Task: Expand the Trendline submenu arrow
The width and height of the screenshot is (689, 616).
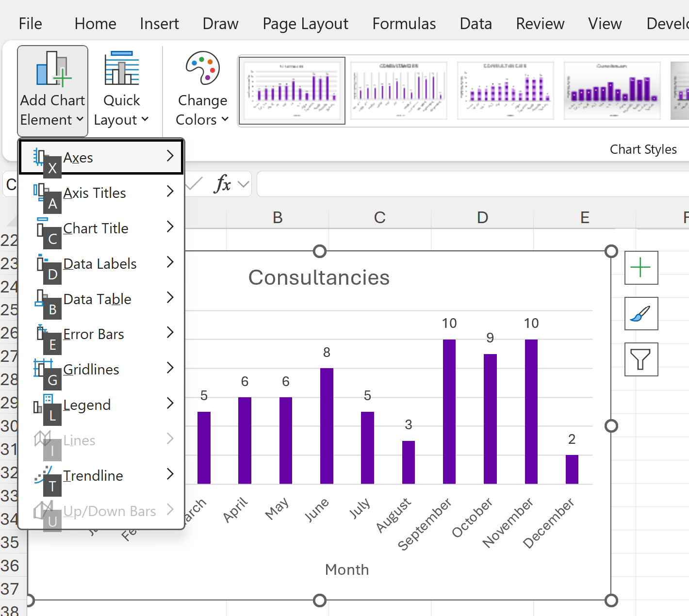Action: coord(170,474)
